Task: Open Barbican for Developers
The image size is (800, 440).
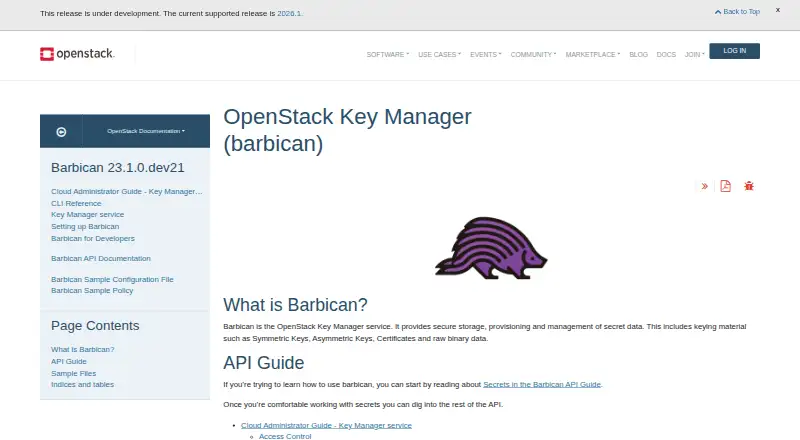Action: (x=93, y=238)
